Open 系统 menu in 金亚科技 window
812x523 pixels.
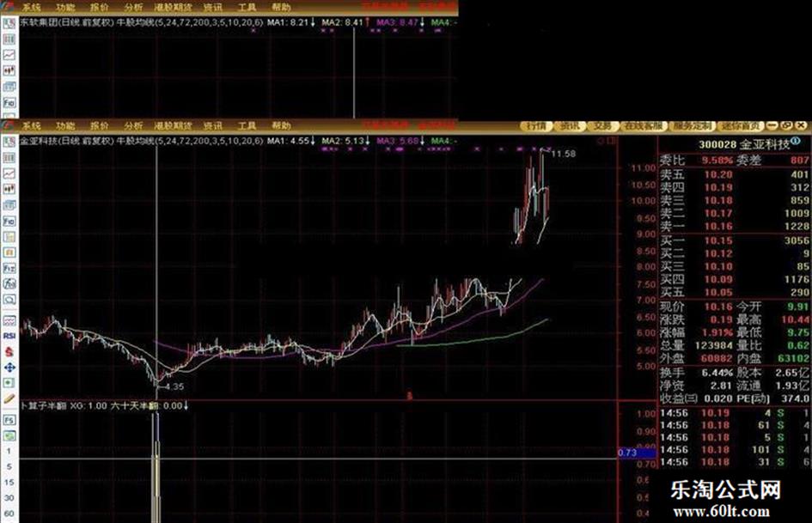32,126
